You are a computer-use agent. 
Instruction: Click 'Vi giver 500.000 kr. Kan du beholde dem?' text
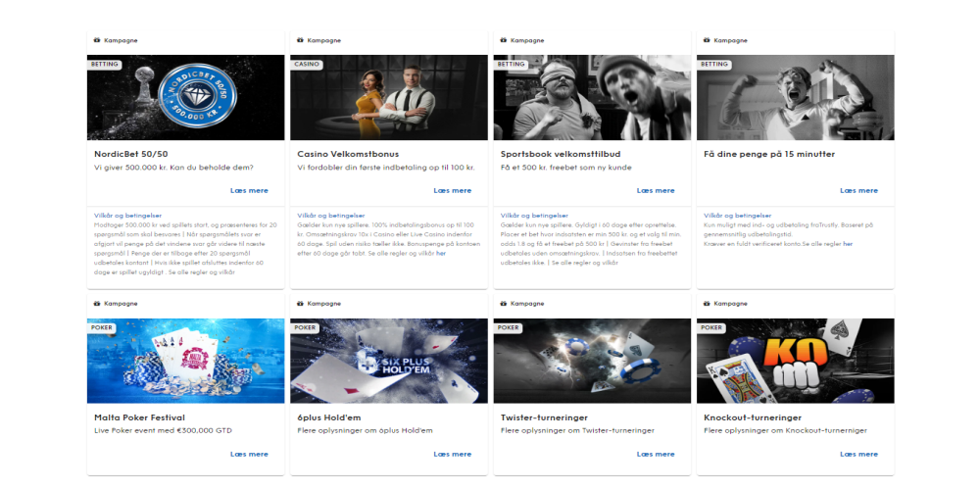173,168
